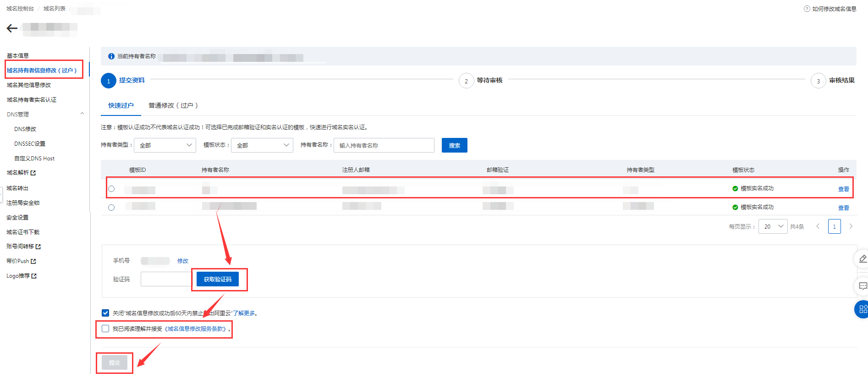868x378 pixels.
Task: Open 基本信息 in sidebar
Action: click(x=18, y=55)
